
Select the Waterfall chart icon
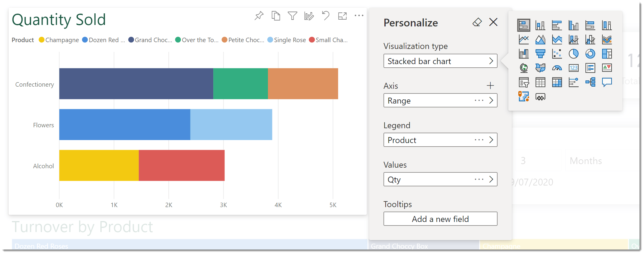524,54
